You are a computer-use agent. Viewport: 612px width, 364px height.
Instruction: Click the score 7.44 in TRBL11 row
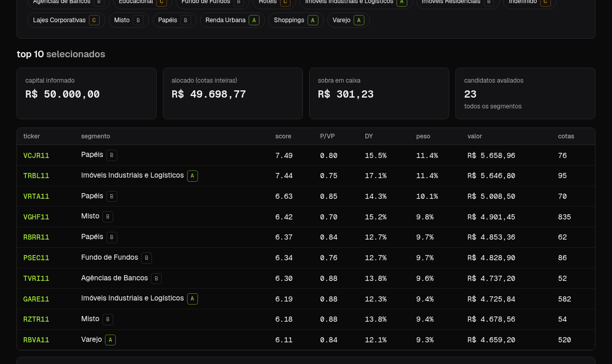pyautogui.click(x=284, y=176)
